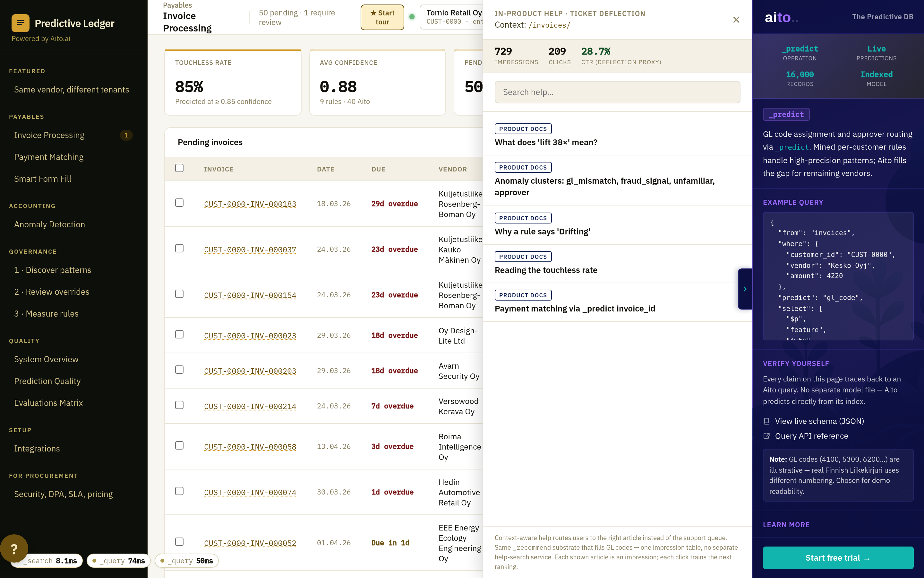This screenshot has width=924, height=578.
Task: Click the green status dot by tenant
Action: coord(412,17)
